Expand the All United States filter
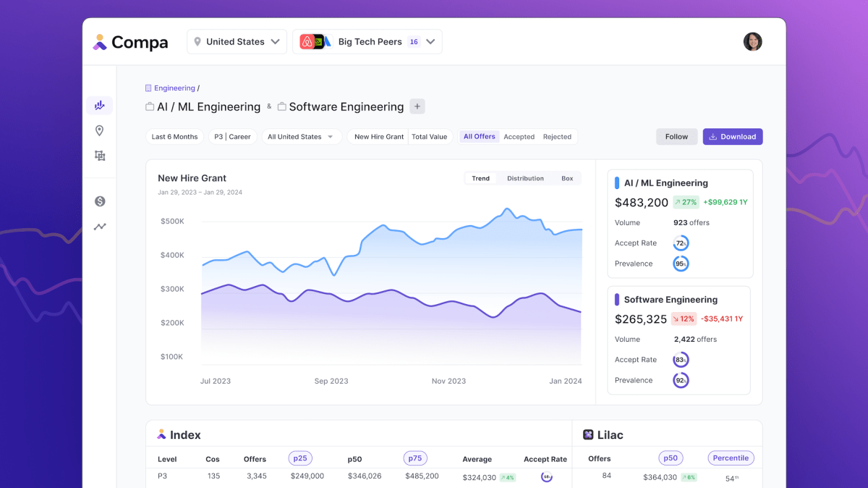 [301, 137]
